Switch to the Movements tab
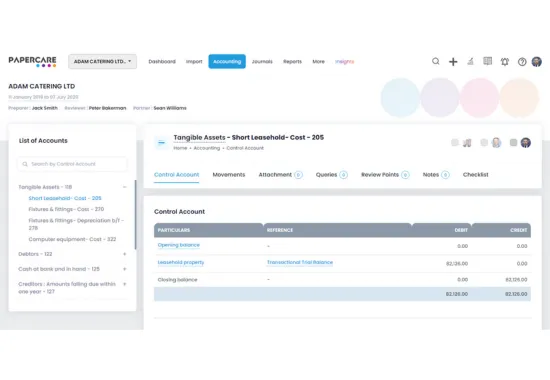 coord(229,175)
